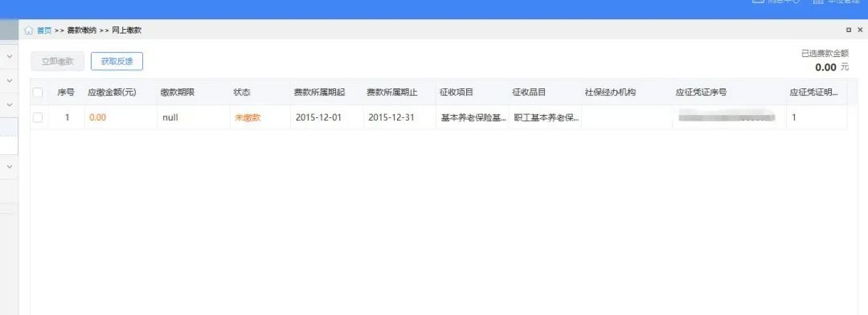Screen dimensions: 868x315
Task: Open the 首页 breadcrumb link
Action: (44, 31)
